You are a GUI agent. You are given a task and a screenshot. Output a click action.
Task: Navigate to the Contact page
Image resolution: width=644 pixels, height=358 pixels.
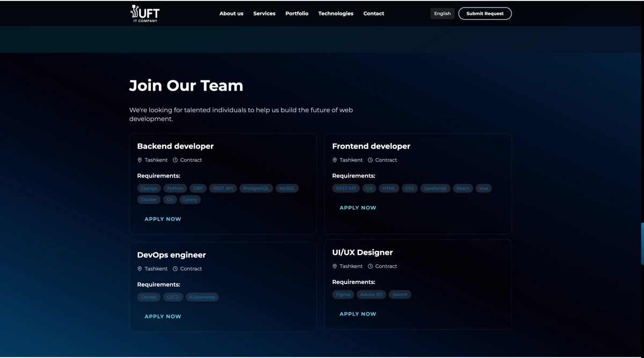(374, 14)
